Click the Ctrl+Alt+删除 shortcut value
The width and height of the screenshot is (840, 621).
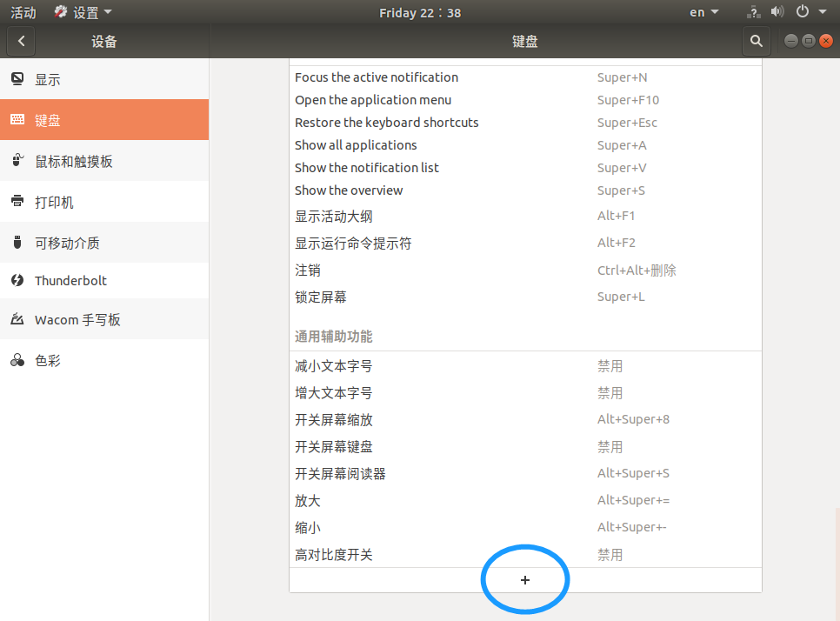[637, 270]
